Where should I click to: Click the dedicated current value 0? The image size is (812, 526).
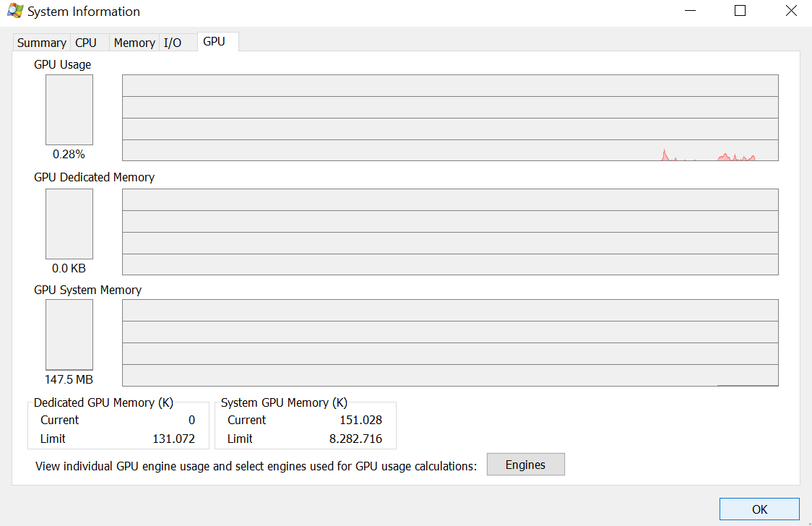[x=191, y=420]
